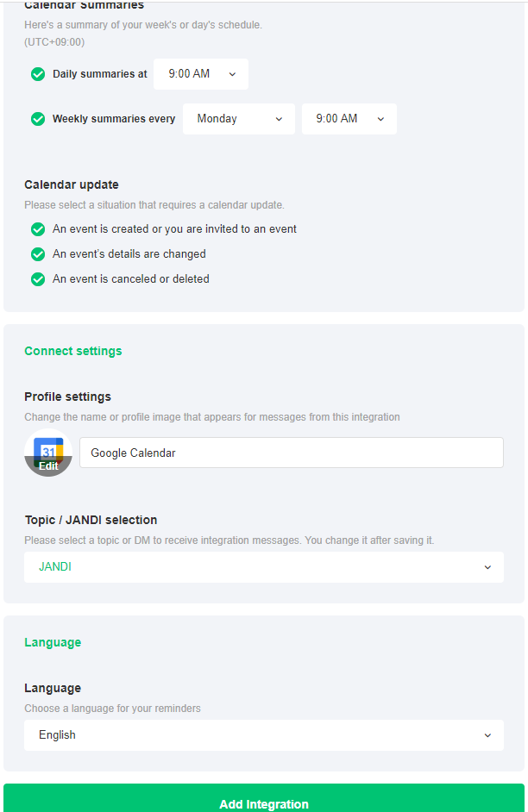Uncheck event created or invited option
The height and width of the screenshot is (812, 528).
[38, 229]
